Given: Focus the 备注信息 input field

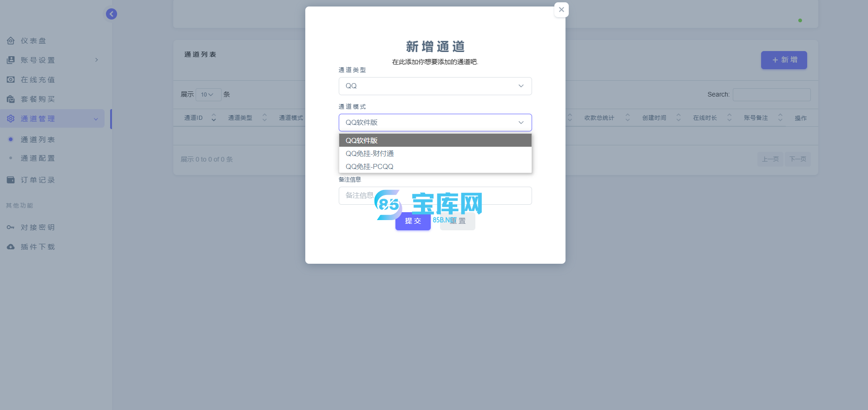Looking at the screenshot, I should pyautogui.click(x=435, y=195).
